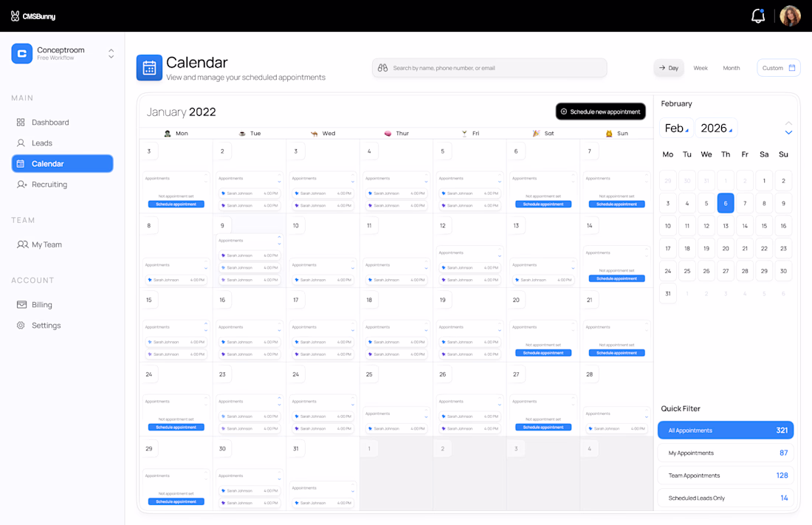Click Schedule appointment on Mon 3
This screenshot has height=525, width=812.
click(176, 205)
